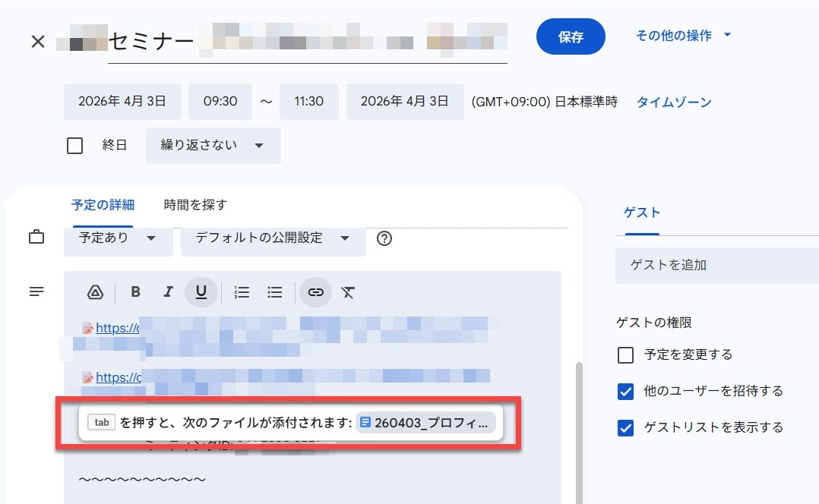Click the Google Drive attachment icon
819x504 pixels.
click(95, 292)
